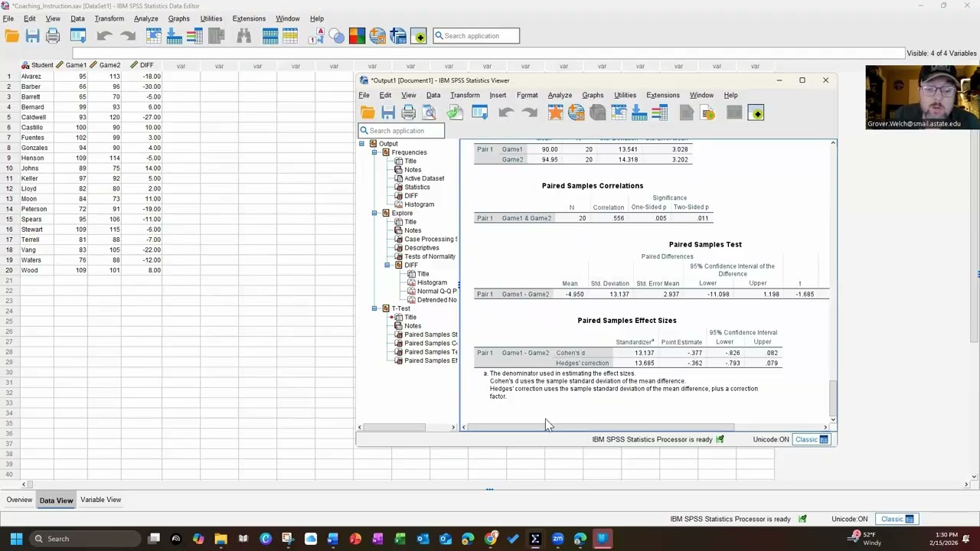Split file icon in Data Editor toolbar
Viewport: 980px width, 551px height.
pyautogui.click(x=269, y=36)
